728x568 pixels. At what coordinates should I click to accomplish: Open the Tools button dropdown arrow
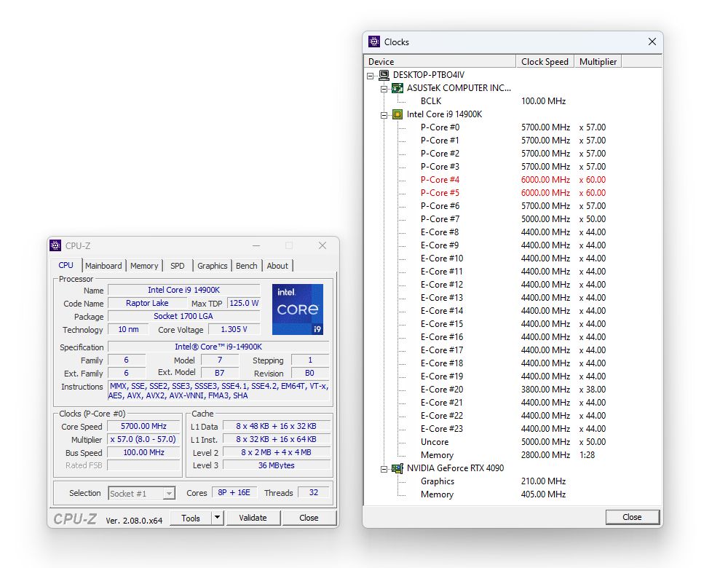point(217,517)
